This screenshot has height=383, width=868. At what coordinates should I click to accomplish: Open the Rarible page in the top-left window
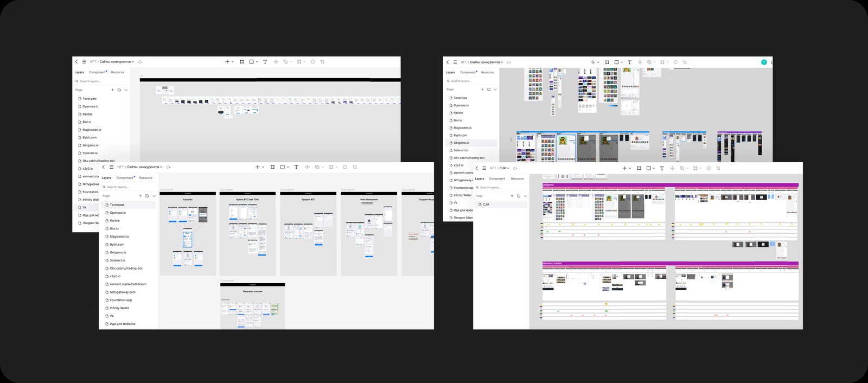87,114
